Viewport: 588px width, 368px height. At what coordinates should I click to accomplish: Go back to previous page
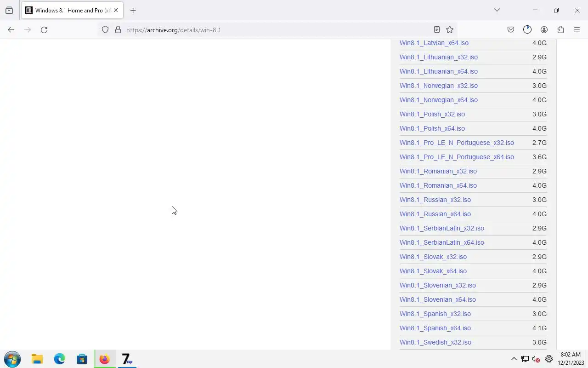(11, 30)
